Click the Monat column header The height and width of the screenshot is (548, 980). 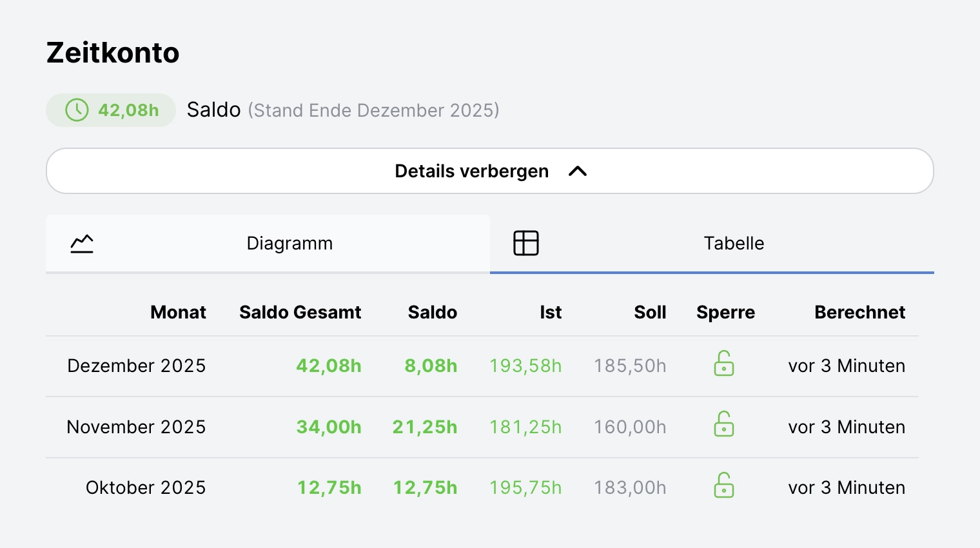[178, 312]
